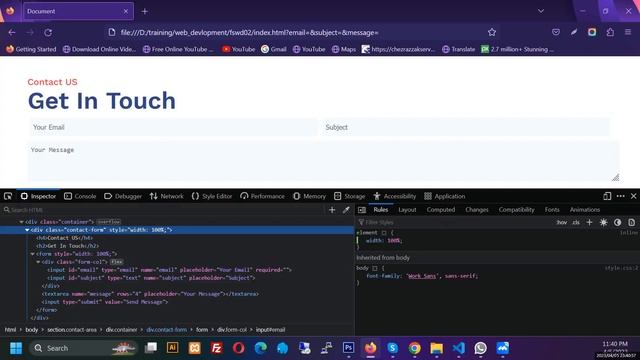Toggle light color scheme simulation

tap(603, 222)
